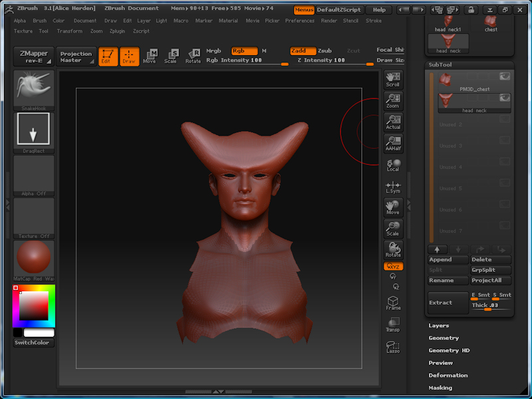Viewport: 532px width, 399px height.
Task: Activate the Frame icon
Action: 393,303
